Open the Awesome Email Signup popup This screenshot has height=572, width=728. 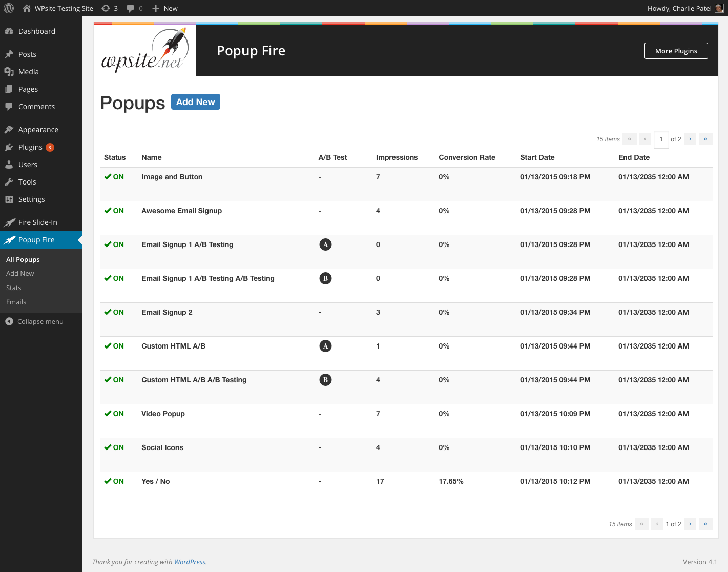[182, 211]
